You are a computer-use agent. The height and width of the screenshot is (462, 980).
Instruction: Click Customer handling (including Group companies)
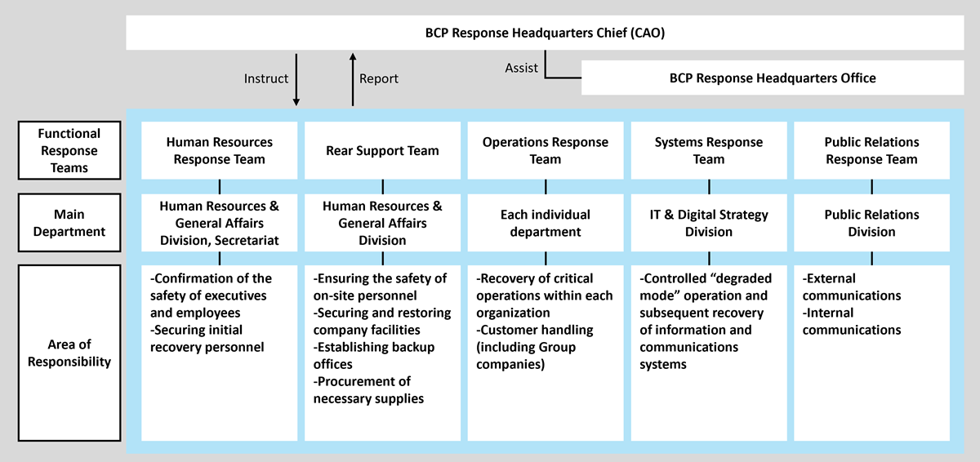pyautogui.click(x=535, y=347)
